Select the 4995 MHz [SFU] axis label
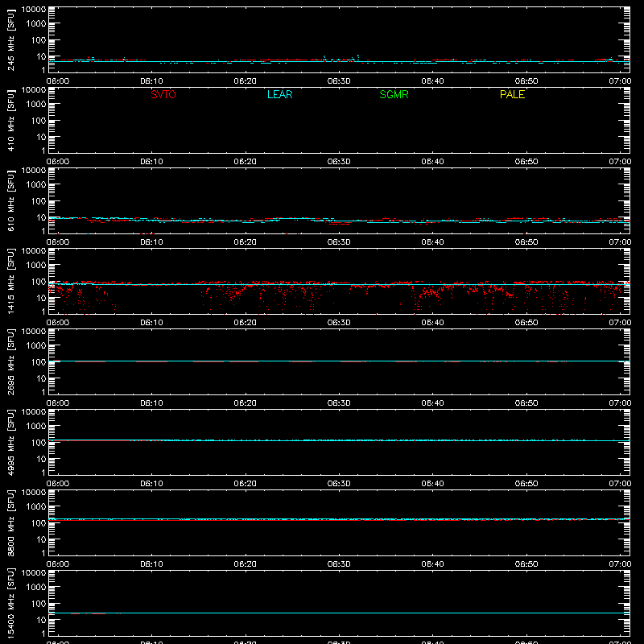644x644 pixels. pyautogui.click(x=11, y=443)
